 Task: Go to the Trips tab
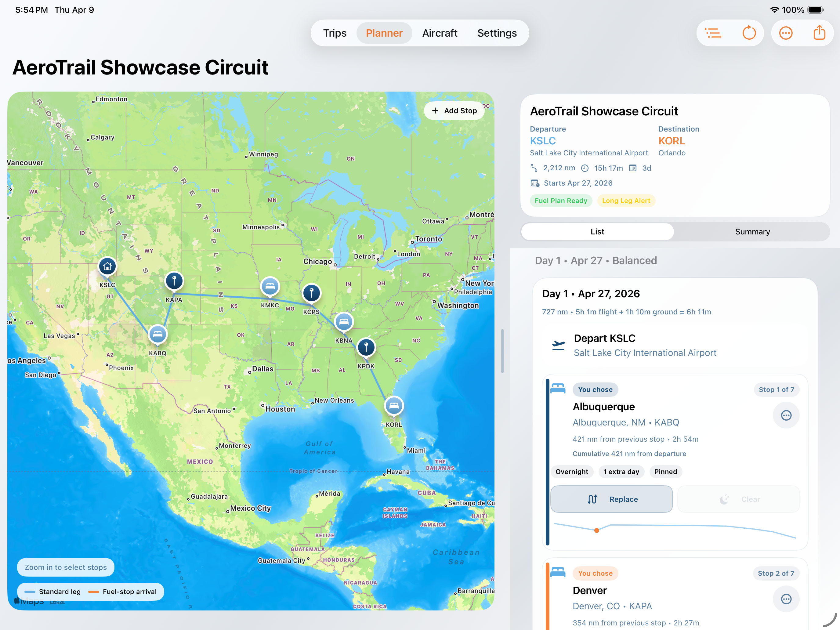(x=335, y=33)
